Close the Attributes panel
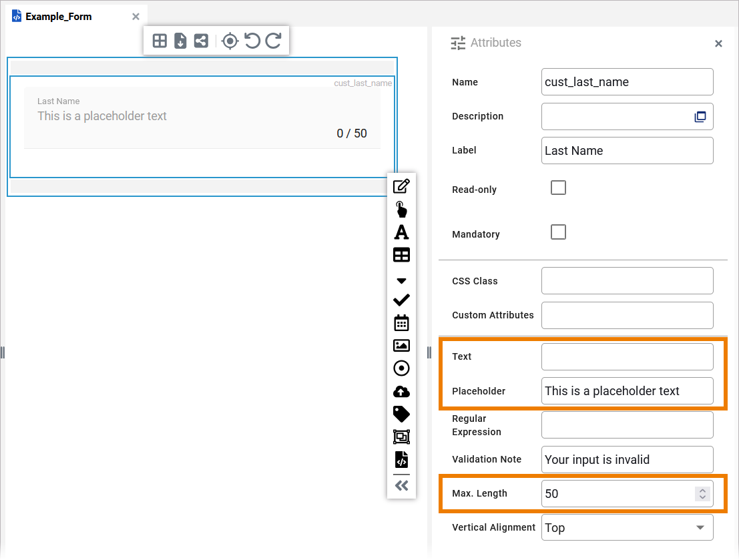 tap(718, 44)
